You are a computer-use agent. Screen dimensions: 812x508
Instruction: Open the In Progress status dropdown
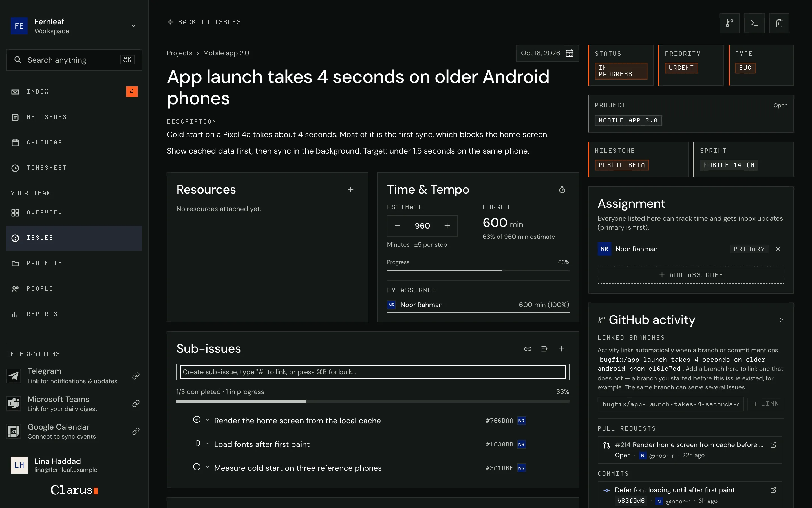tap(621, 71)
